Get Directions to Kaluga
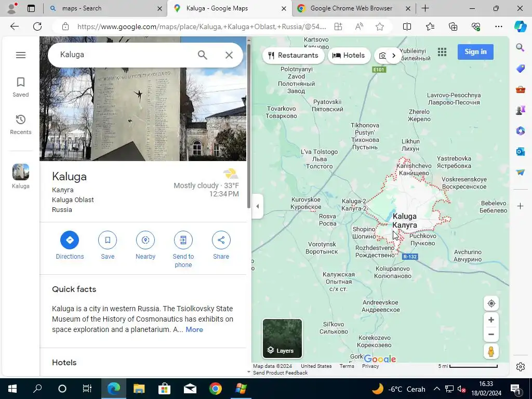532x399 pixels. pos(70,245)
